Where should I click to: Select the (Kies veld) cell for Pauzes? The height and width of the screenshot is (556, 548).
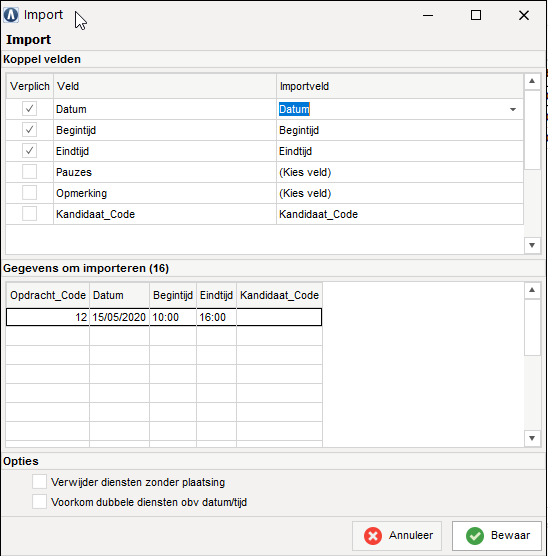[x=400, y=172]
